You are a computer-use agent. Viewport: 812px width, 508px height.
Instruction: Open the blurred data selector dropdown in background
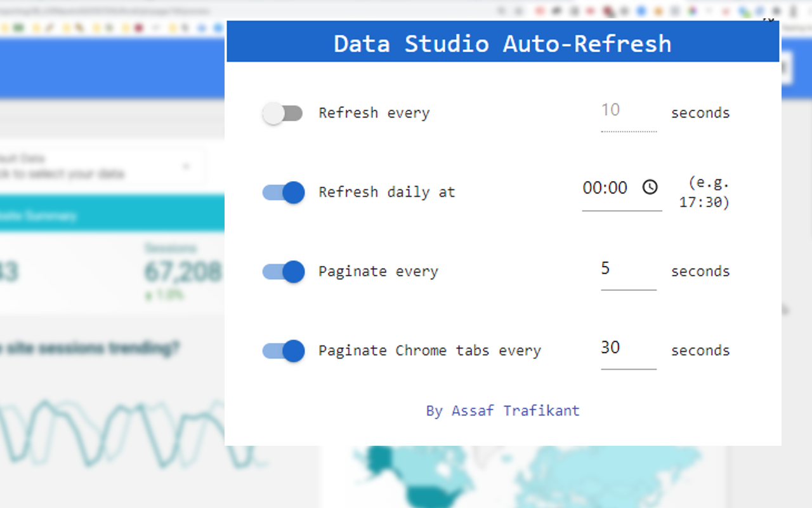[101, 166]
